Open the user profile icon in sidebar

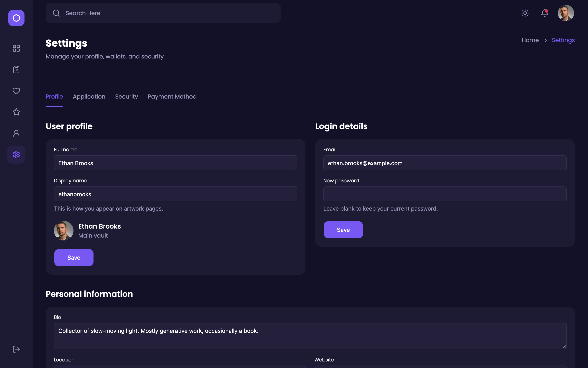tap(16, 133)
